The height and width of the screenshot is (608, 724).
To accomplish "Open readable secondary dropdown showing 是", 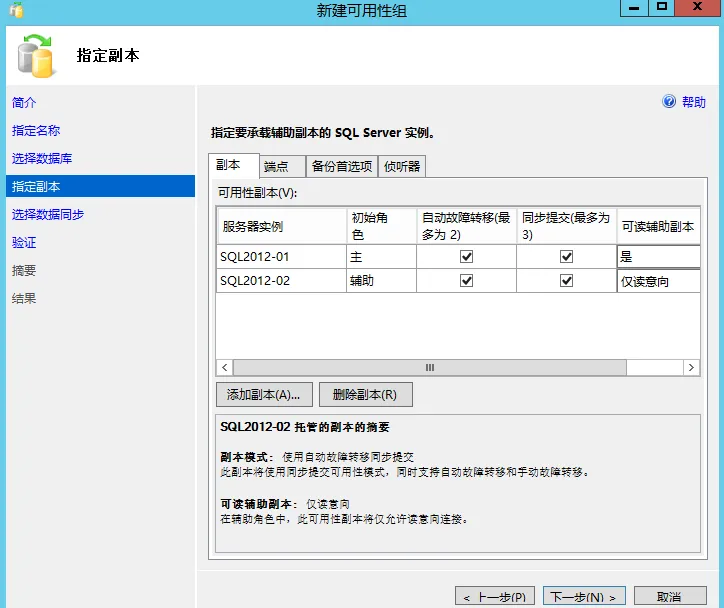I will click(658, 257).
